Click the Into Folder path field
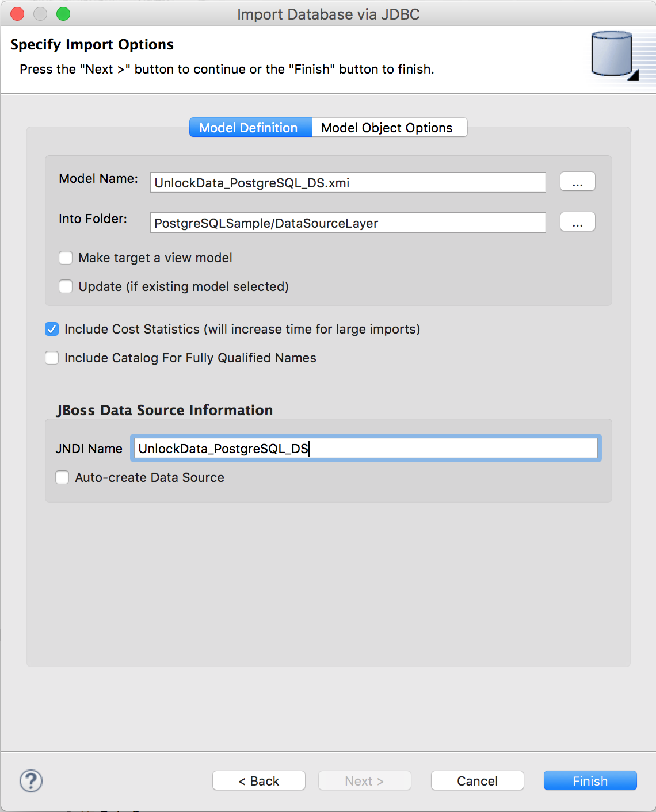This screenshot has height=812, width=656. 348,223
